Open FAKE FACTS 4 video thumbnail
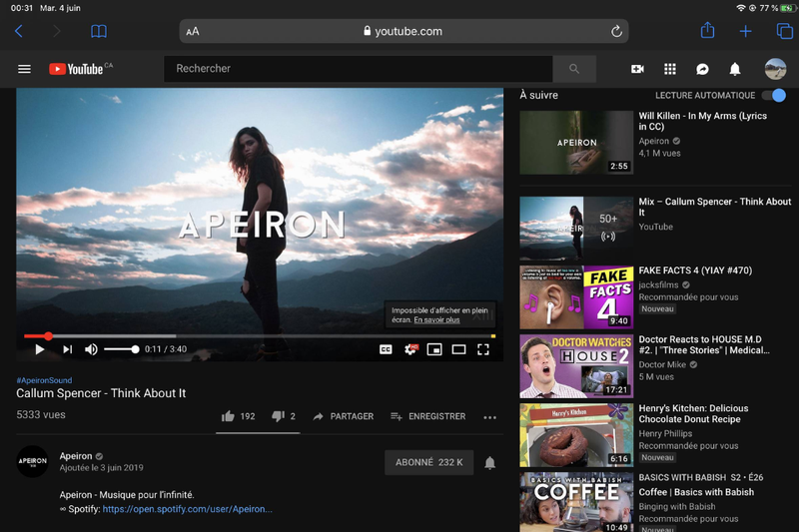The height and width of the screenshot is (532, 799). pos(576,297)
